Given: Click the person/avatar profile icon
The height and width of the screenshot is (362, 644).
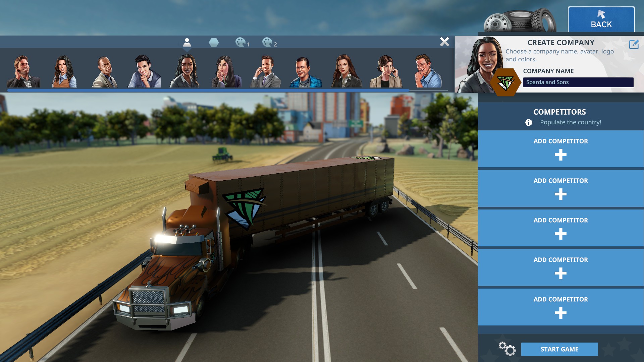Looking at the screenshot, I should 186,43.
